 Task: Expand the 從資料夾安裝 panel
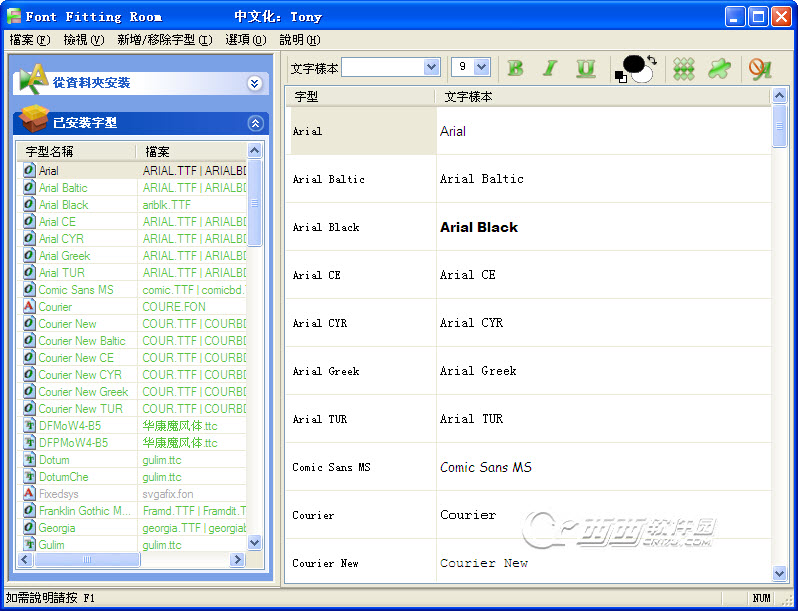(x=255, y=83)
